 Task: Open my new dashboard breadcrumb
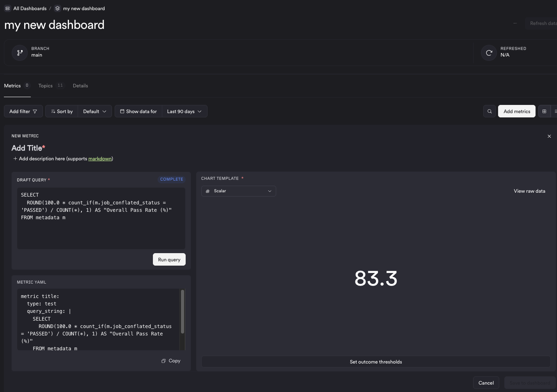84,8
